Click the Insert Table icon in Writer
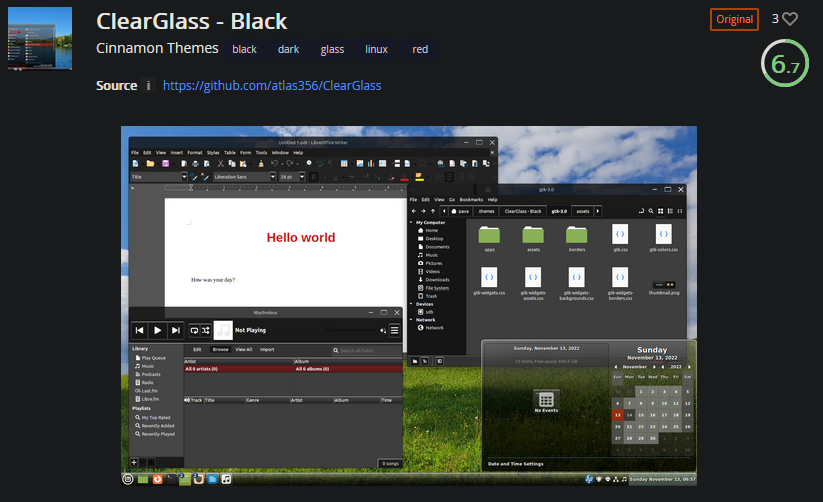The image size is (823, 502). coord(344,164)
